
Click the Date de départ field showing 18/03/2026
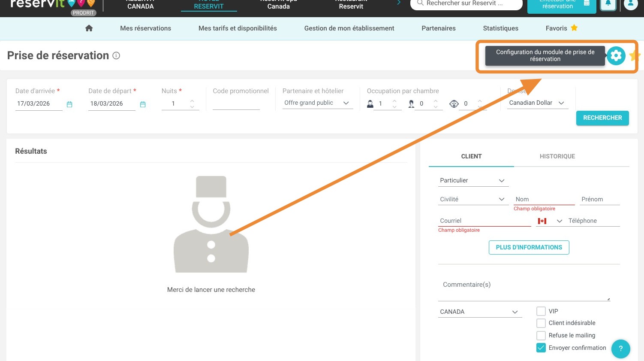click(x=111, y=104)
